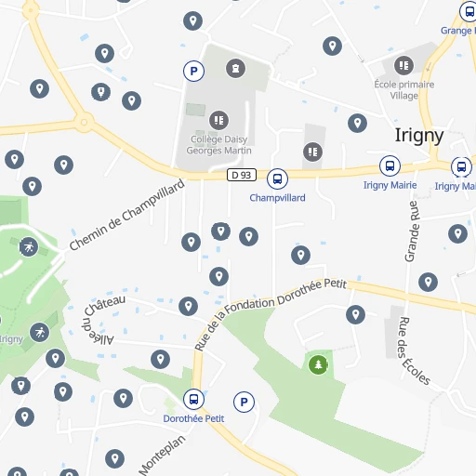Select the left Irigny Mairie bus stop icon
The height and width of the screenshot is (476, 476).
tap(390, 165)
